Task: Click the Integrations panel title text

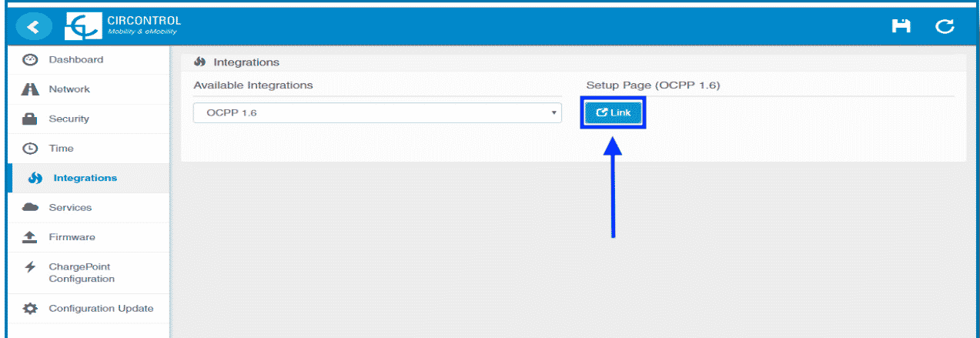Action: [x=246, y=62]
